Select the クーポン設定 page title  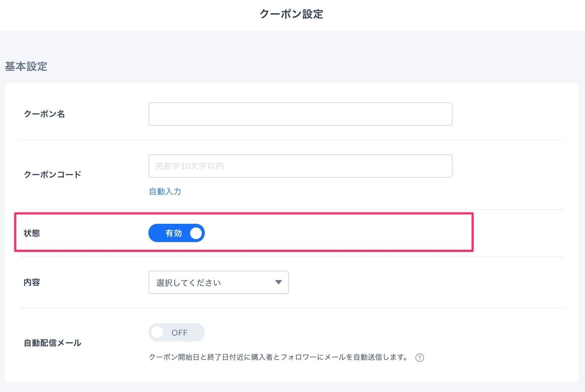[292, 14]
